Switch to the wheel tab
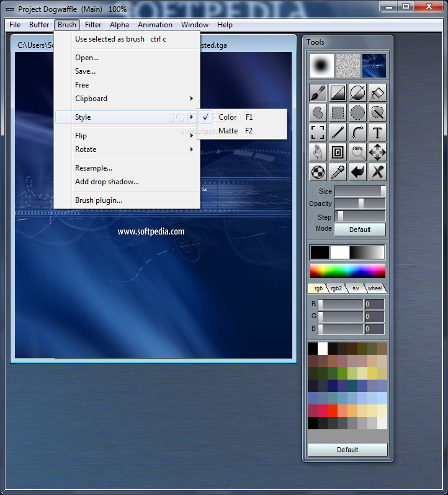 375,288
